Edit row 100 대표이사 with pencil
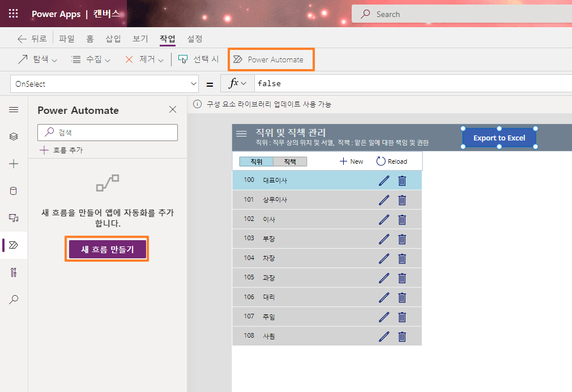 click(384, 181)
